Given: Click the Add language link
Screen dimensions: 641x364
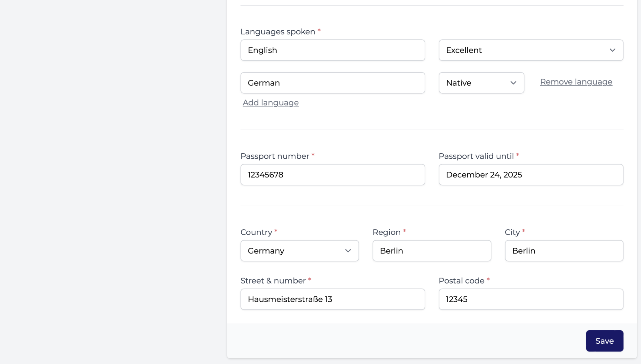Looking at the screenshot, I should click(271, 103).
